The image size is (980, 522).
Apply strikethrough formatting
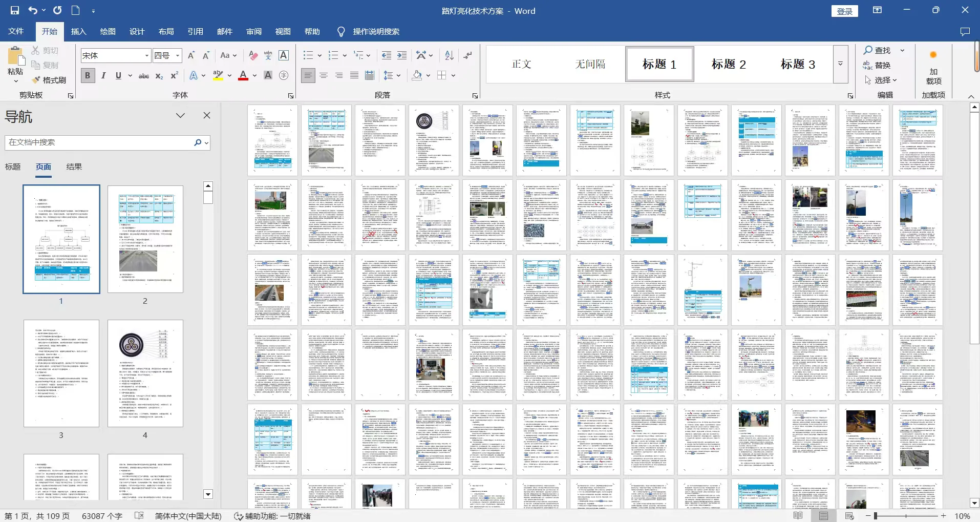(x=144, y=76)
